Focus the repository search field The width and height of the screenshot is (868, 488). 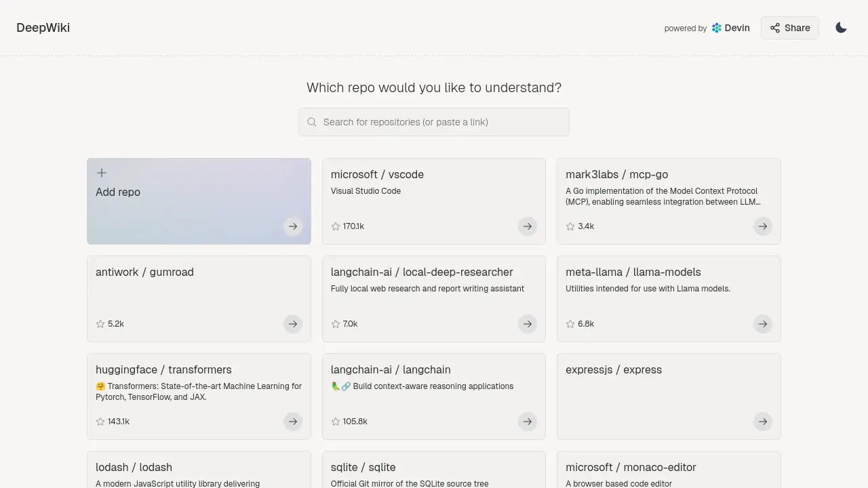pos(434,122)
